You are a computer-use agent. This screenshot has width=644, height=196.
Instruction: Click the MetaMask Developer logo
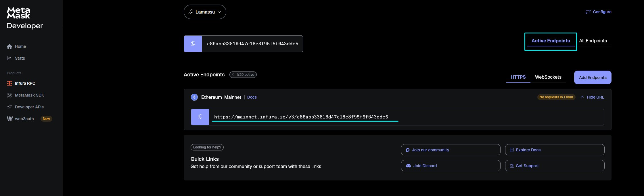click(x=25, y=18)
